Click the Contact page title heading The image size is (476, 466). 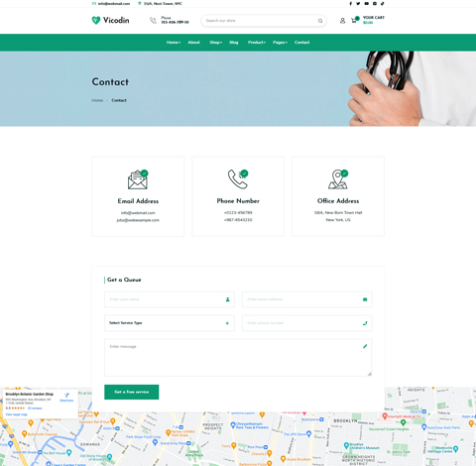pos(110,81)
